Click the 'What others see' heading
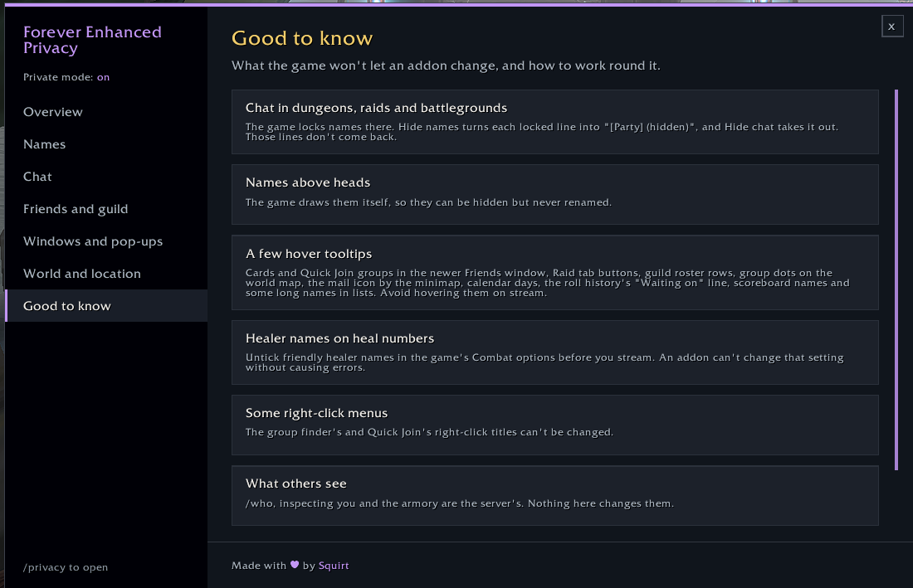Image resolution: width=913 pixels, height=588 pixels. point(295,484)
